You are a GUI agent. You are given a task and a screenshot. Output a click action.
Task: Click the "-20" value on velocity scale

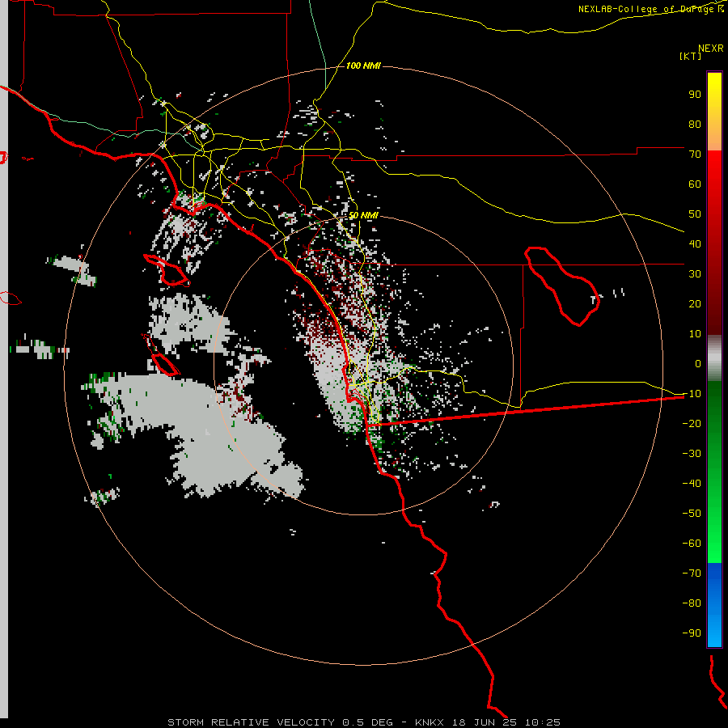pyautogui.click(x=692, y=423)
